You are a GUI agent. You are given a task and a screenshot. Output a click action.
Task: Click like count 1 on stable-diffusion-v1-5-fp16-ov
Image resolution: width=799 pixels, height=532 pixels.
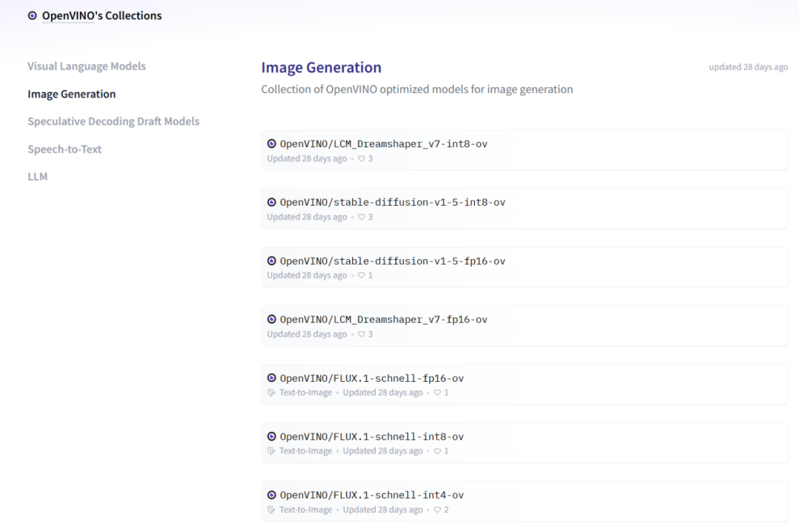pos(371,275)
